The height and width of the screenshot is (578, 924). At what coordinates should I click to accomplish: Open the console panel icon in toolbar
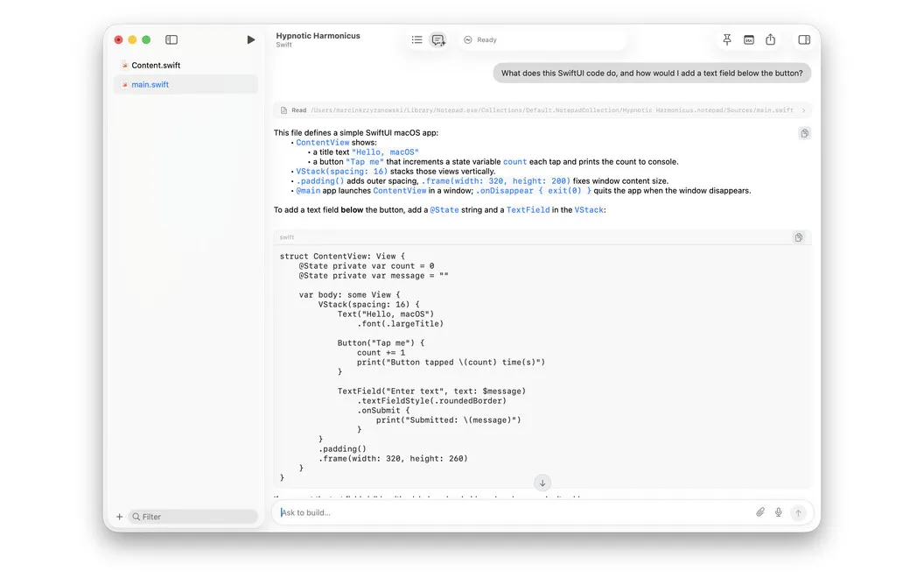tap(748, 39)
